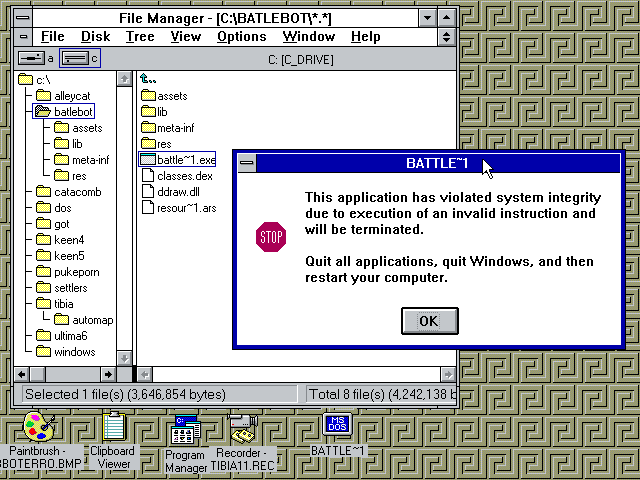Open the Tree menu
This screenshot has height=480, width=640.
(140, 37)
